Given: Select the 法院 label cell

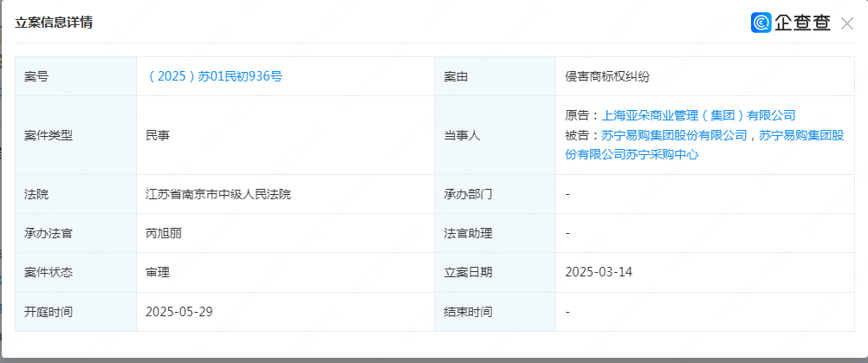Looking at the screenshot, I should point(76,194).
